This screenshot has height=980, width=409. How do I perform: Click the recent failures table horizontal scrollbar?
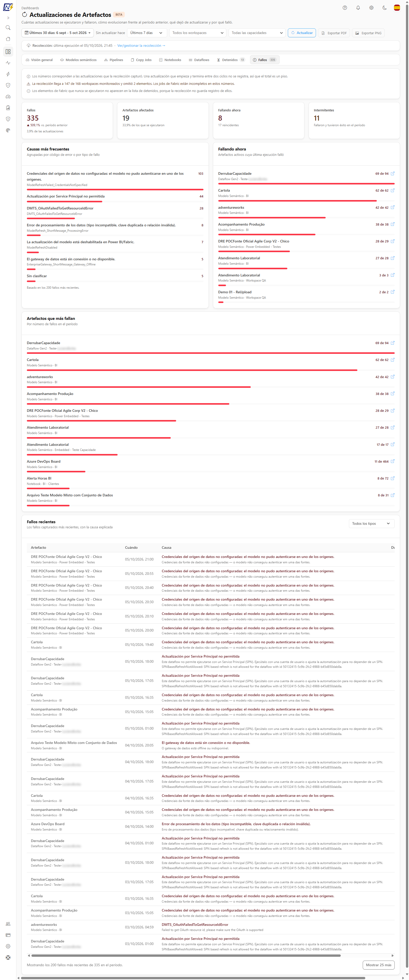[x=186, y=955]
